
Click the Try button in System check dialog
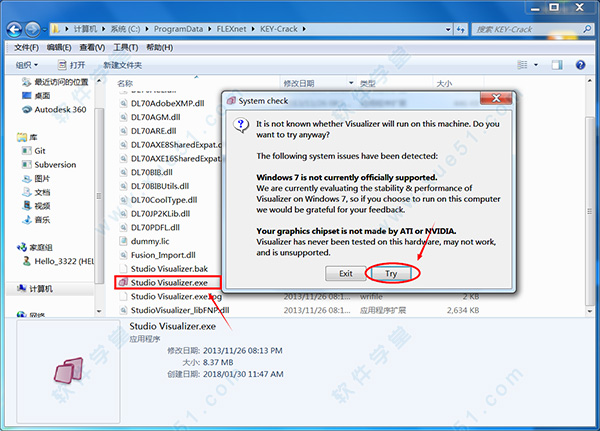click(x=391, y=273)
